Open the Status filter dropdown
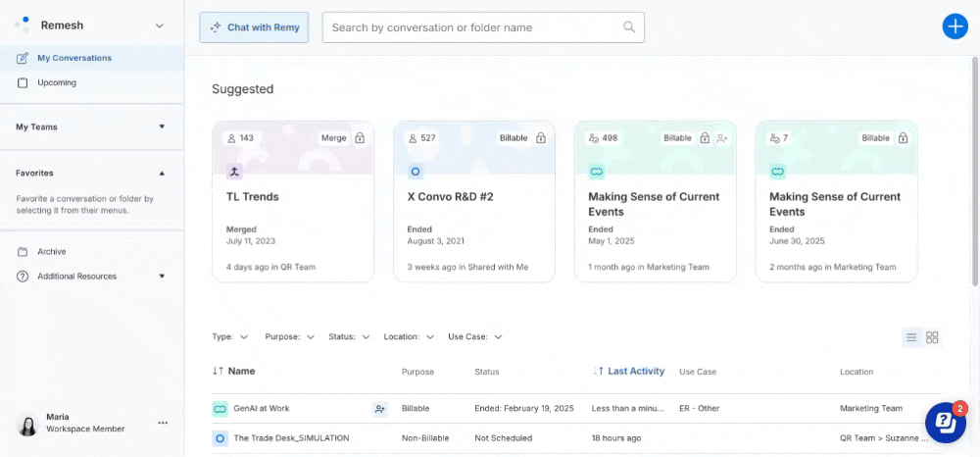Viewport: 980px width, 457px height. point(349,336)
